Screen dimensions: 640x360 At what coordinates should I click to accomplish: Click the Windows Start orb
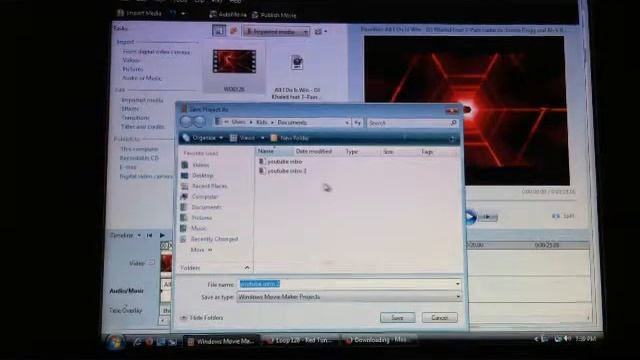pos(115,342)
